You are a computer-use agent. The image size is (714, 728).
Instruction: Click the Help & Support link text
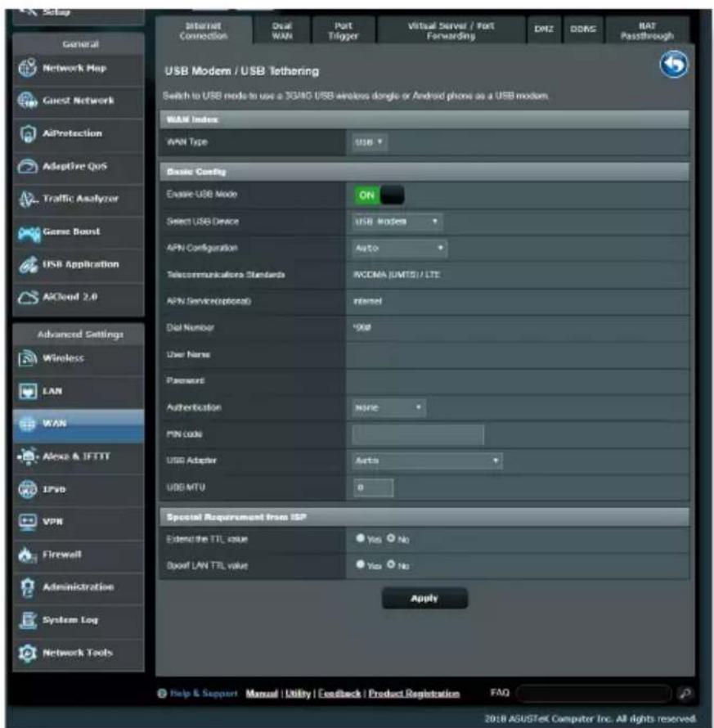(204, 693)
